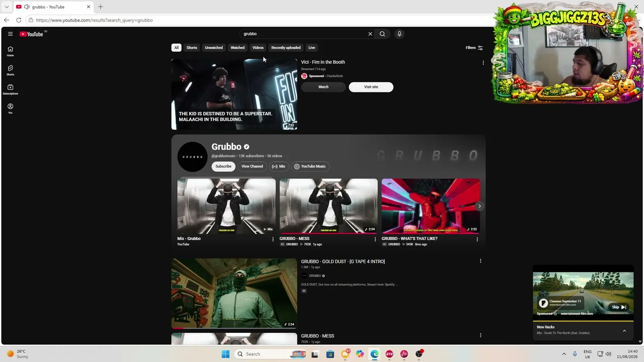This screenshot has width=644, height=362.
Task: Open the browser tab search dropdown
Action: (6, 7)
